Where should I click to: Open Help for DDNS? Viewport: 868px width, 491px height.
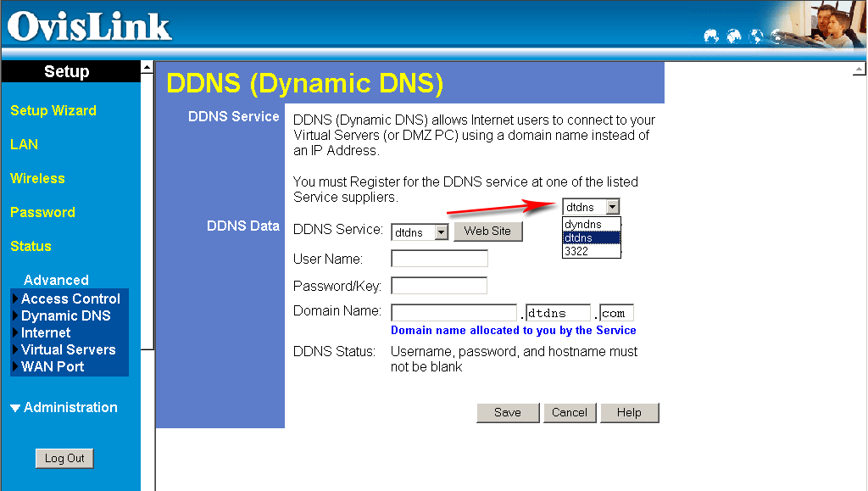(x=630, y=412)
